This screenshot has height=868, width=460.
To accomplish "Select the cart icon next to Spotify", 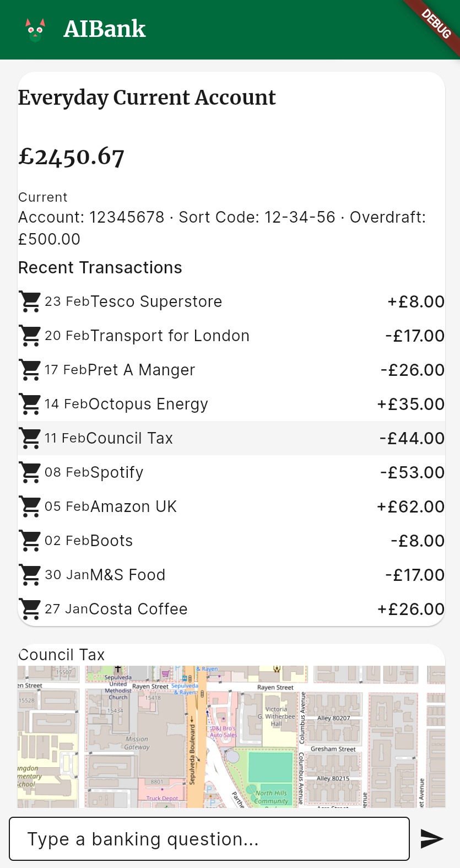I will pyautogui.click(x=29, y=472).
